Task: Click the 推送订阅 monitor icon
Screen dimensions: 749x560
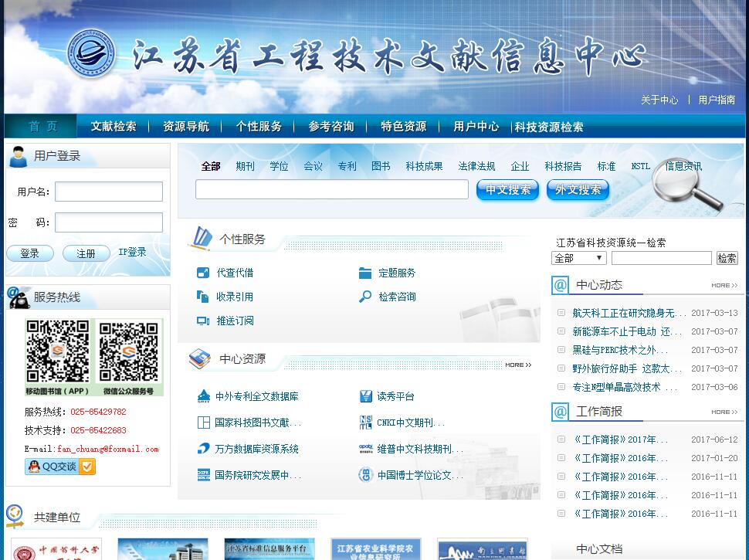Action: click(203, 321)
